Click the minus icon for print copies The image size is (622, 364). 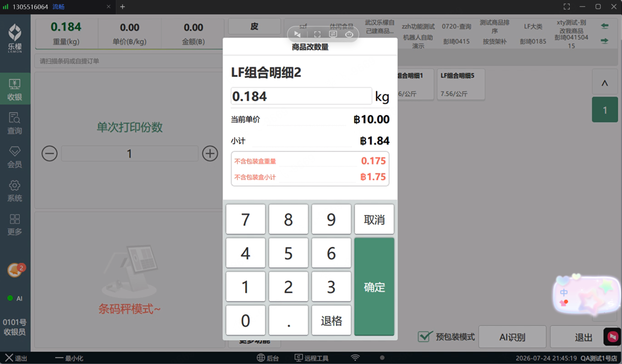[49, 153]
